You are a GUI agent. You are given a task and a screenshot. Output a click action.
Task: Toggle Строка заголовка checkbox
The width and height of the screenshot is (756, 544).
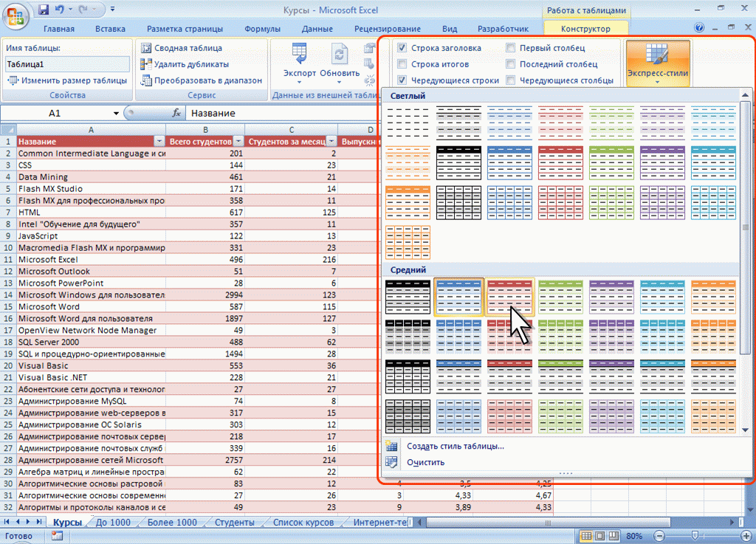[x=402, y=48]
